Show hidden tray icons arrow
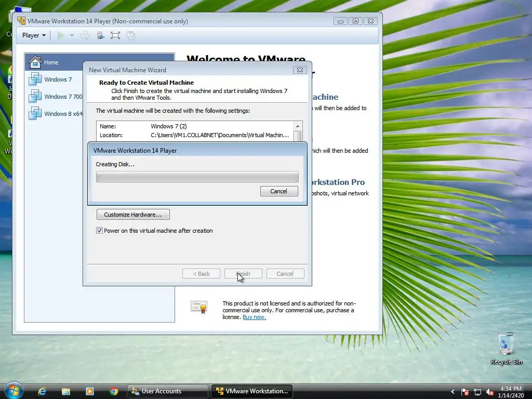The image size is (532, 399). [x=453, y=392]
